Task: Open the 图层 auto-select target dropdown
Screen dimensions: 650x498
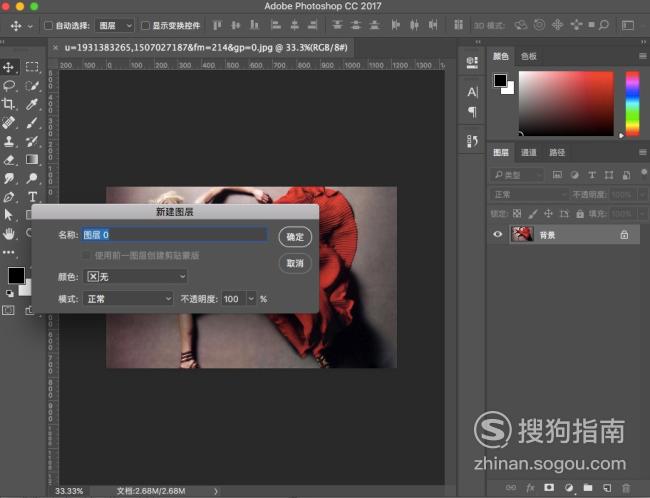Action: click(114, 26)
